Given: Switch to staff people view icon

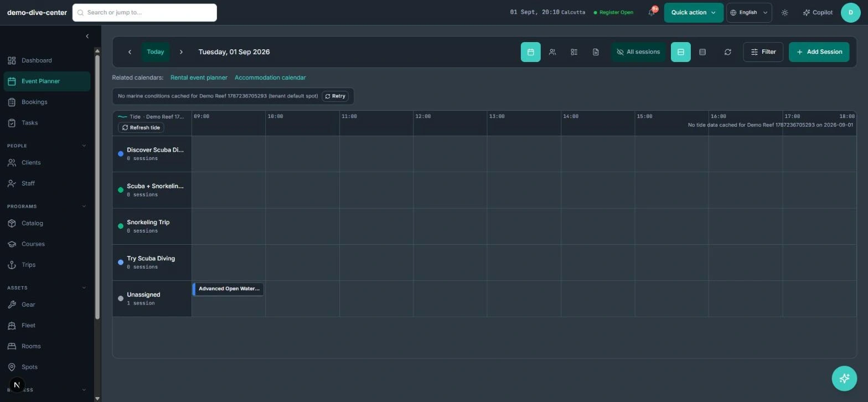Looking at the screenshot, I should (552, 52).
